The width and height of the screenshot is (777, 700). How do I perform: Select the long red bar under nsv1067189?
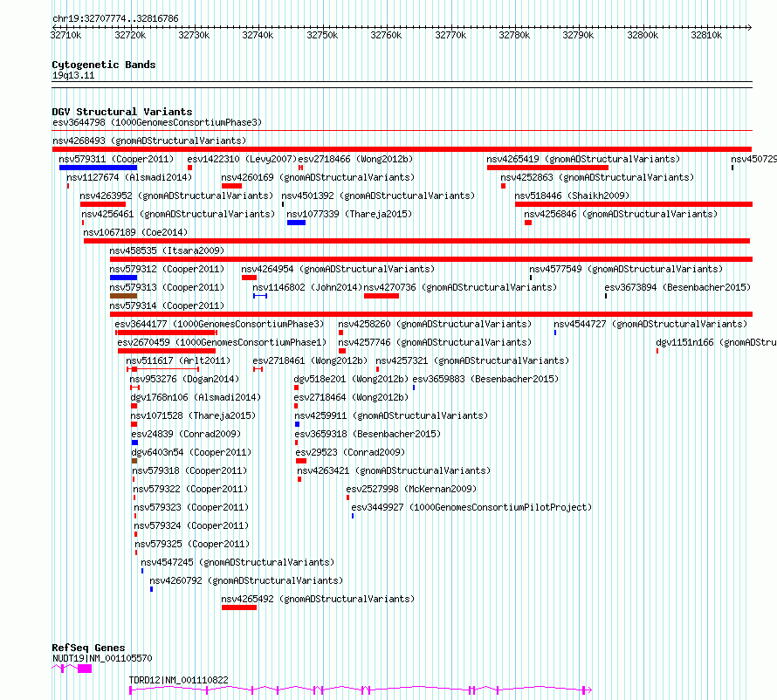coord(416,241)
